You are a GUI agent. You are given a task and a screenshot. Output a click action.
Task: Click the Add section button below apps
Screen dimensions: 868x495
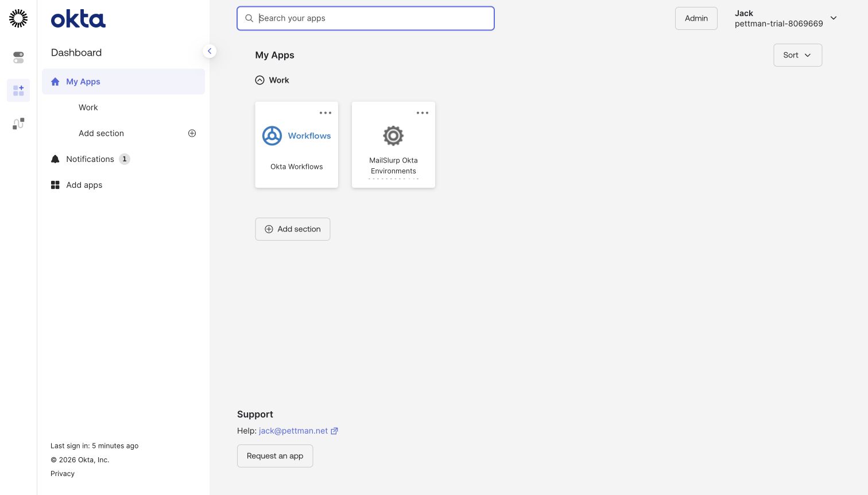click(293, 229)
